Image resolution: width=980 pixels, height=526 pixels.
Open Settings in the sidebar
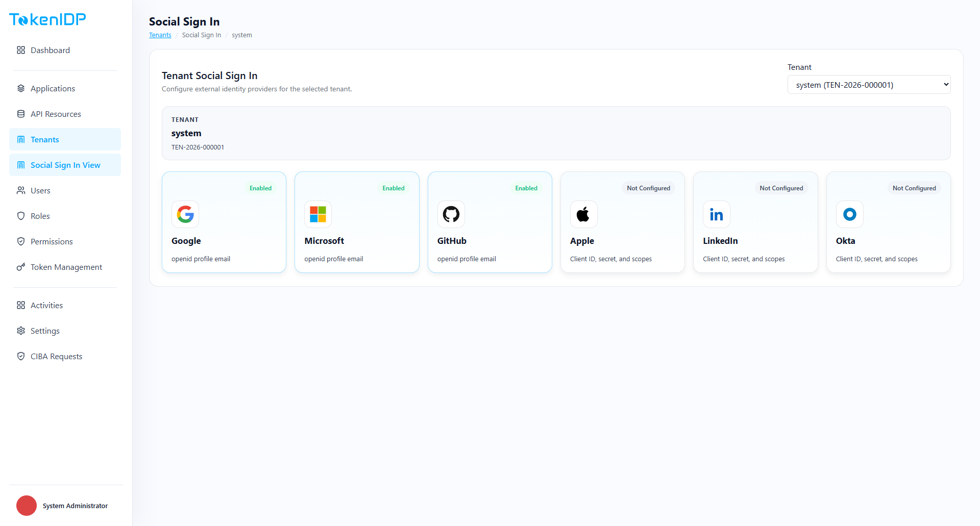pos(65,331)
